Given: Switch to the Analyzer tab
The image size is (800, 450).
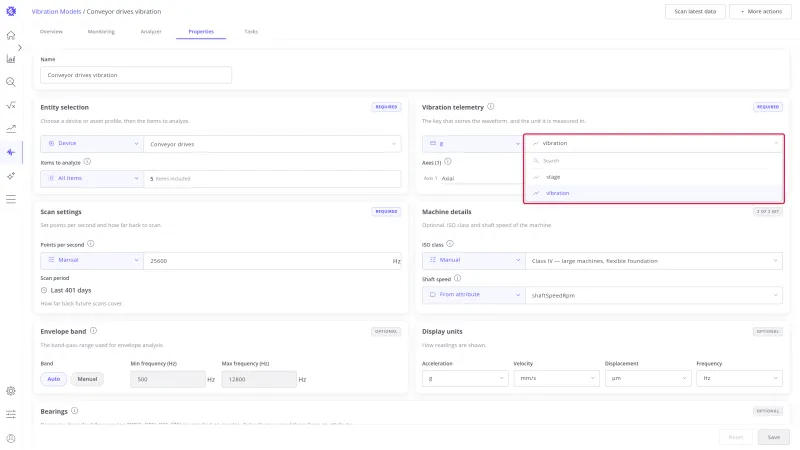Looking at the screenshot, I should click(x=151, y=32).
